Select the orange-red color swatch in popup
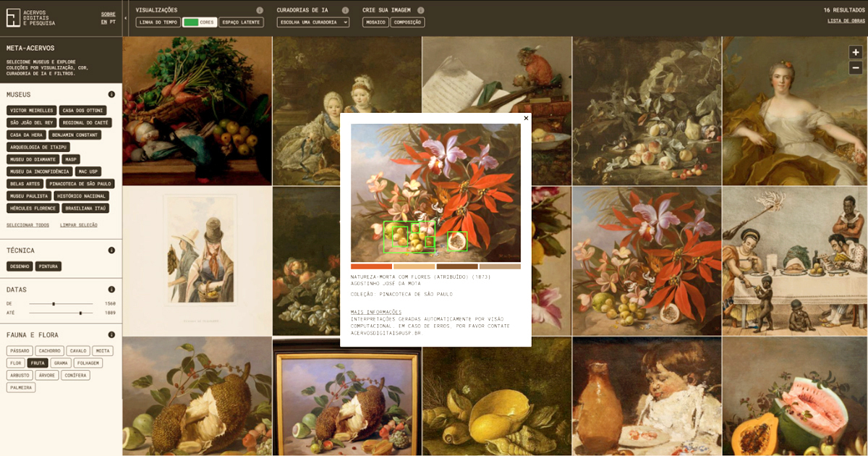 tap(371, 266)
